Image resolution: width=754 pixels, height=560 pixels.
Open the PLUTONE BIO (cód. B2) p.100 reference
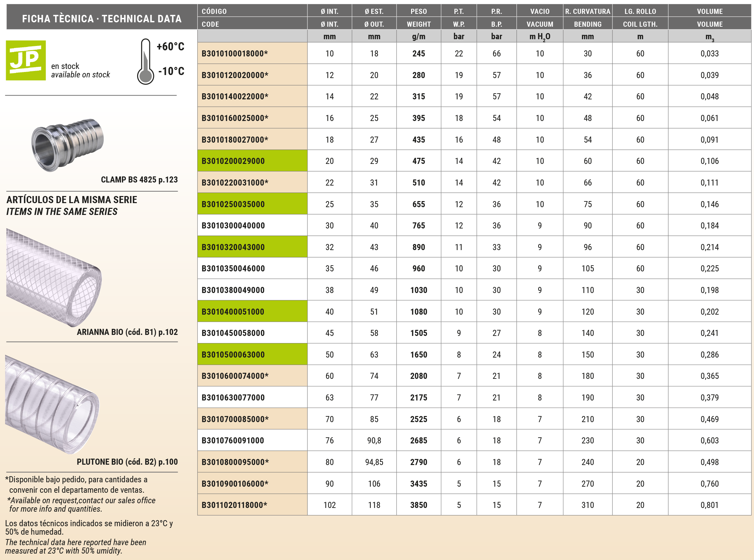tap(127, 462)
